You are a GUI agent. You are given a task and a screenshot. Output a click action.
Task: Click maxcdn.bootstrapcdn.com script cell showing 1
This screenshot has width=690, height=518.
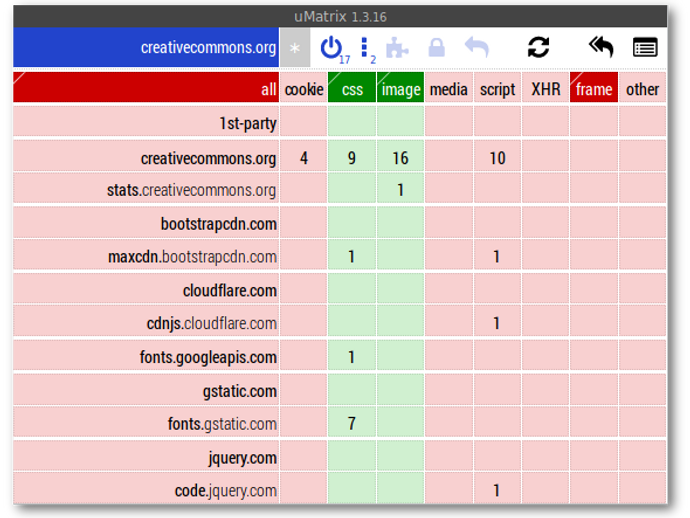click(497, 254)
